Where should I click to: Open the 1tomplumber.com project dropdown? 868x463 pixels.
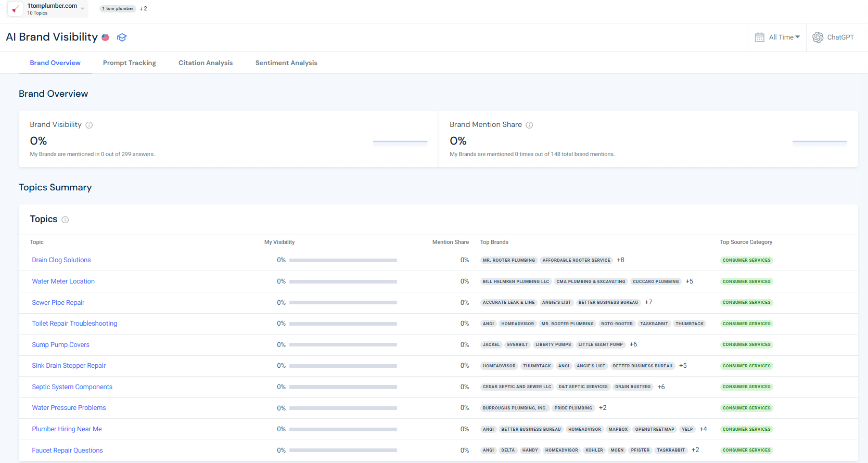tap(82, 9)
